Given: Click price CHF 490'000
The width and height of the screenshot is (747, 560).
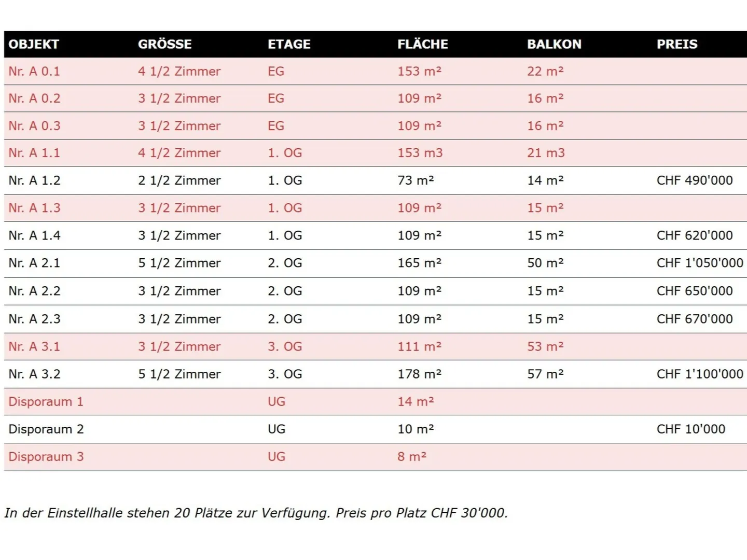Looking at the screenshot, I should [695, 180].
